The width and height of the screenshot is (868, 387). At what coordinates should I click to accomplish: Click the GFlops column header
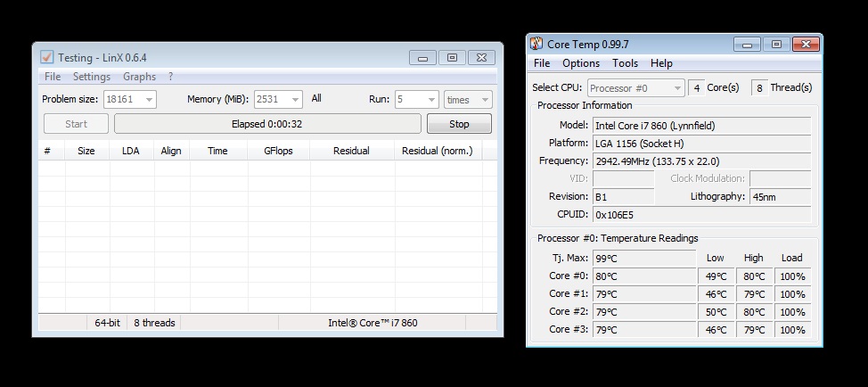pos(278,151)
